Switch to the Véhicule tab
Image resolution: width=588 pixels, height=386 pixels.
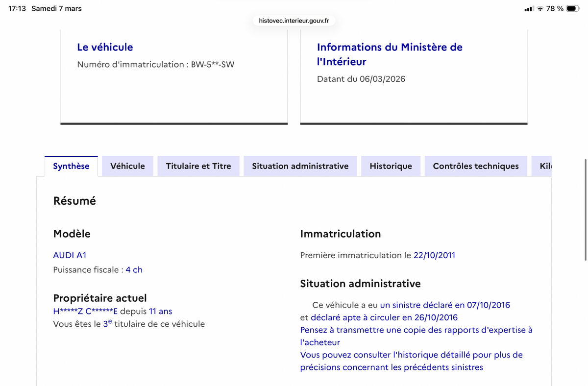pos(127,166)
